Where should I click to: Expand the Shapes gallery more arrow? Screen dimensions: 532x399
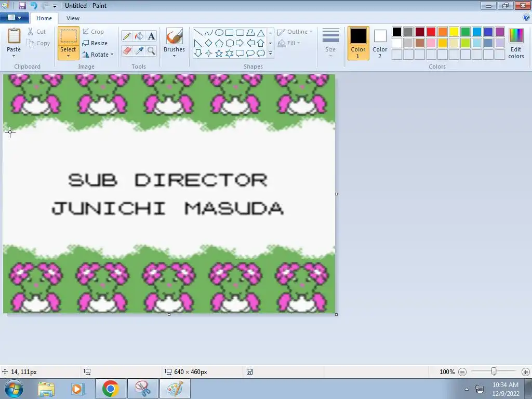click(270, 54)
